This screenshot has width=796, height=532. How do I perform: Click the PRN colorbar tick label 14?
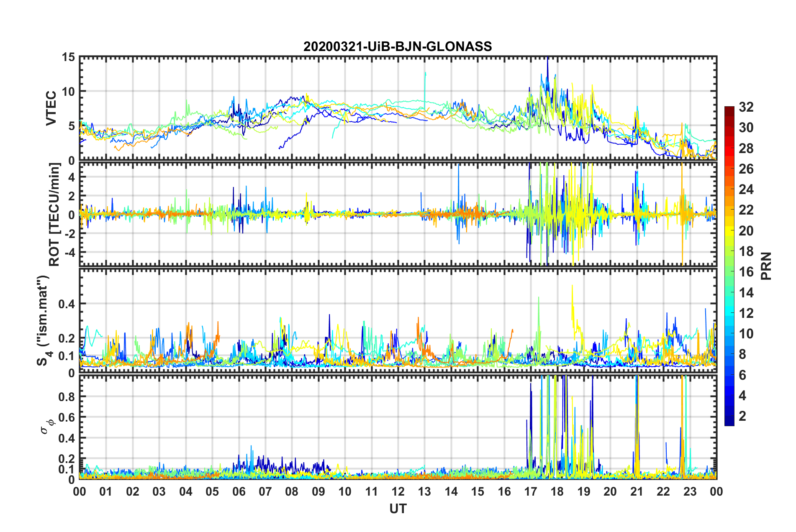(746, 293)
